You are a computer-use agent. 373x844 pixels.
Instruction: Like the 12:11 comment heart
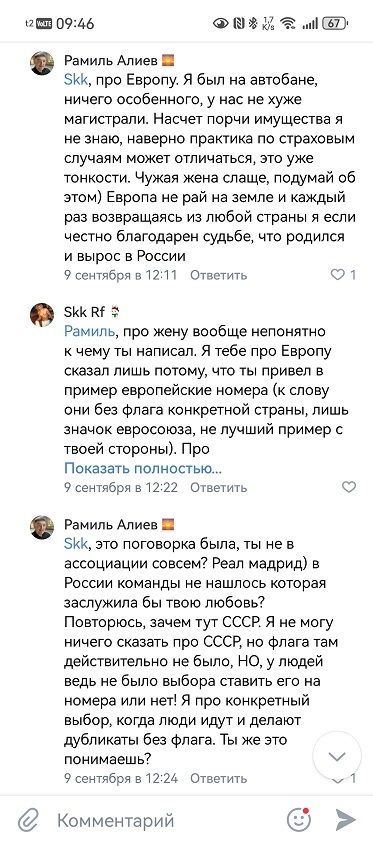(x=337, y=275)
